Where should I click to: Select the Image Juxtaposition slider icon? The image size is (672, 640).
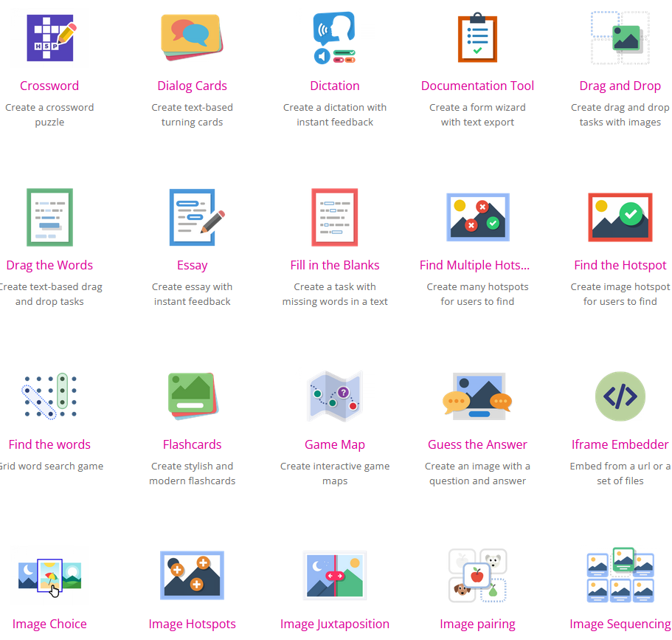click(x=335, y=576)
